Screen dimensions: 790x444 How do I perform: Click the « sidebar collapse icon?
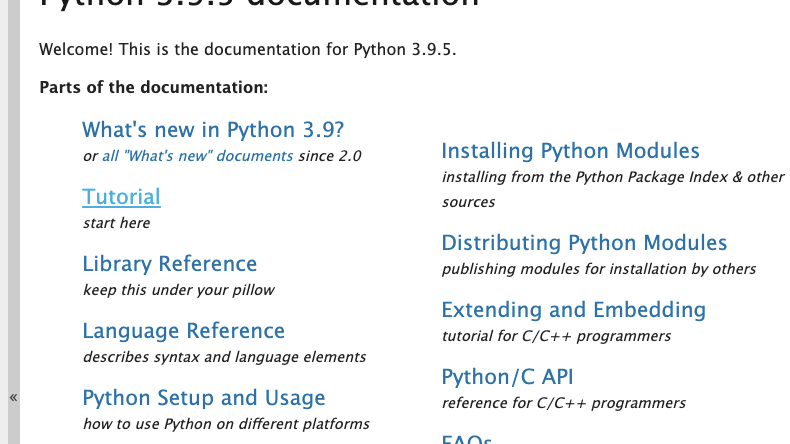[13, 397]
